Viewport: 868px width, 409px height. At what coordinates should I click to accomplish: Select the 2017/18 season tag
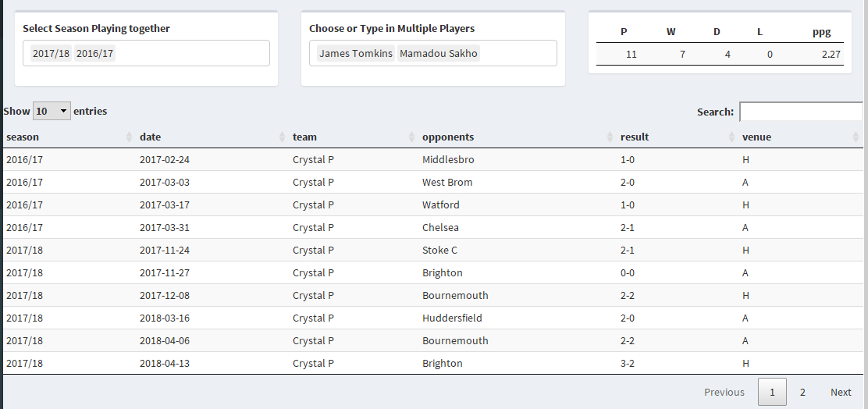click(51, 54)
